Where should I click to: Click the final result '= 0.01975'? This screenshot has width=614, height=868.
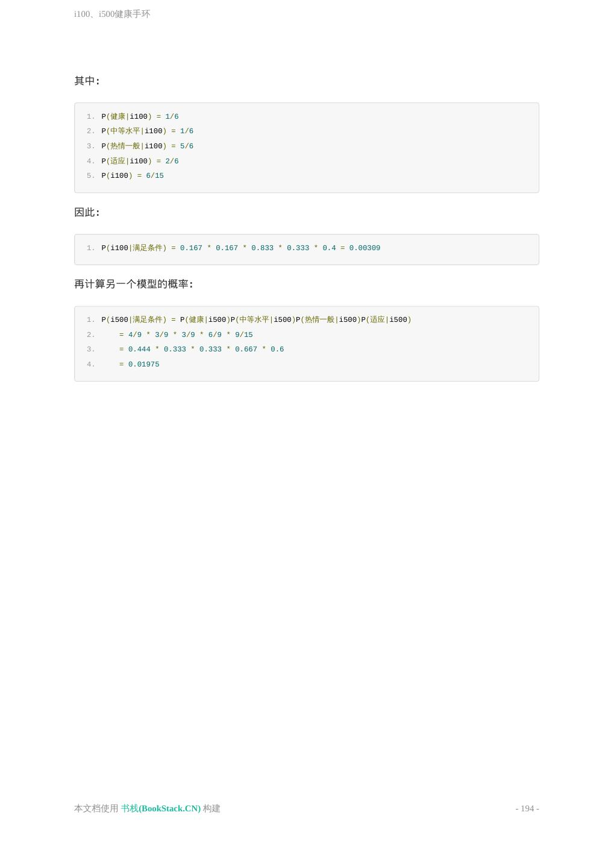click(139, 364)
